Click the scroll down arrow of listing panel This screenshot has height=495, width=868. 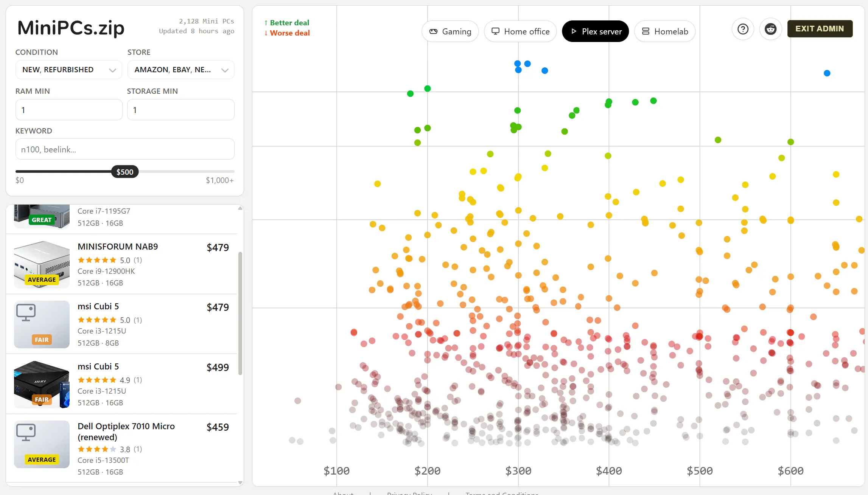240,483
